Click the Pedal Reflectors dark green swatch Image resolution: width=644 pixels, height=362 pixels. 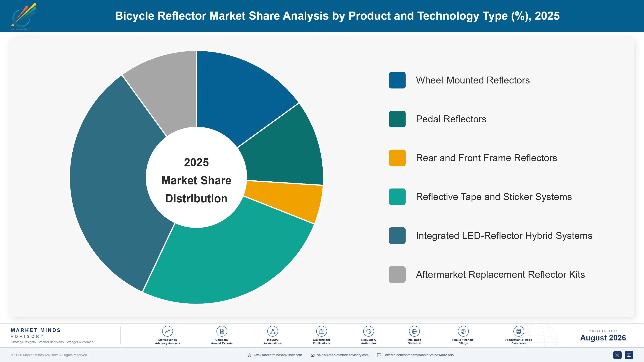[x=397, y=119]
